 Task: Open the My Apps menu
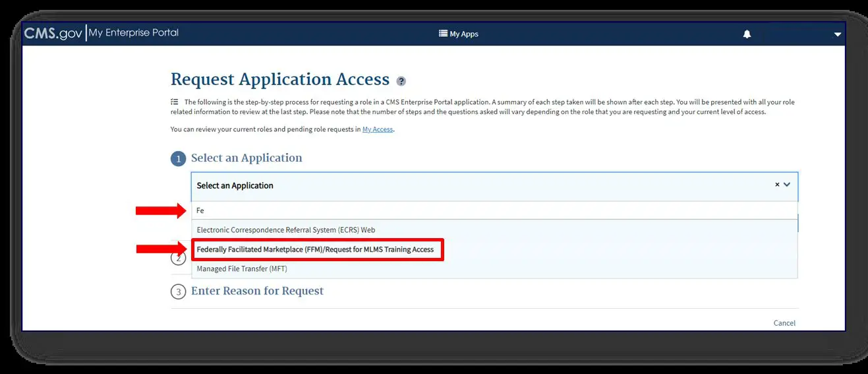(459, 34)
